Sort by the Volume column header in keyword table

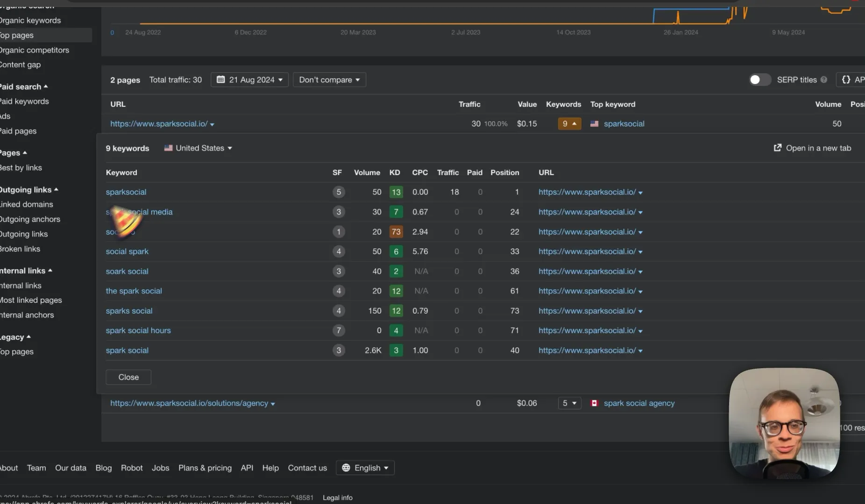point(367,173)
